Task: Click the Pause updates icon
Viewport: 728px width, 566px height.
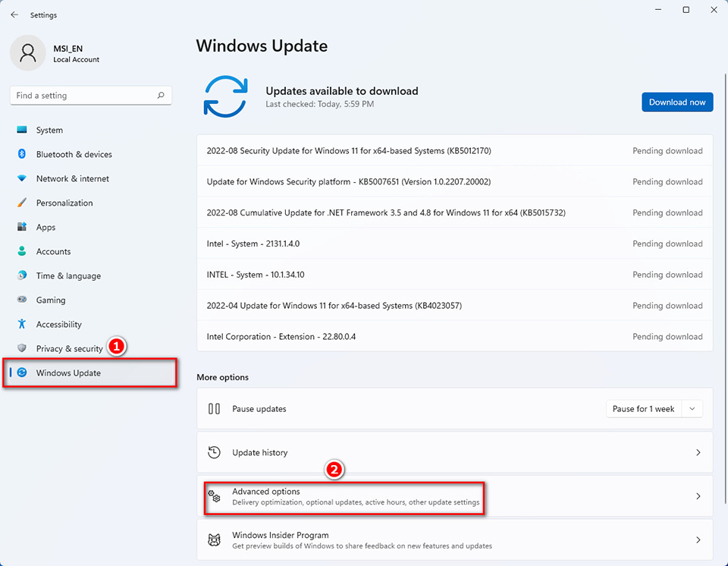Action: click(x=216, y=408)
